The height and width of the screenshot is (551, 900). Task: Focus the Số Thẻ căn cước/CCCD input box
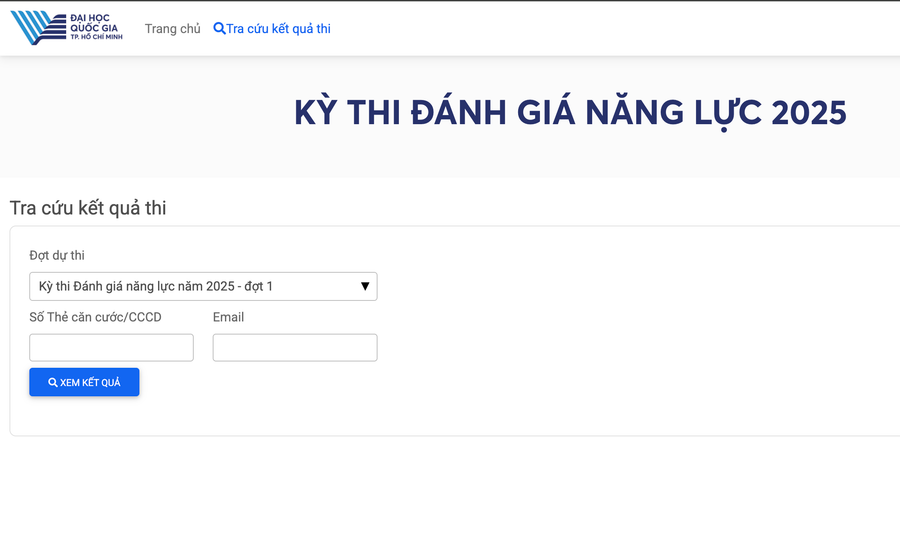point(111,348)
